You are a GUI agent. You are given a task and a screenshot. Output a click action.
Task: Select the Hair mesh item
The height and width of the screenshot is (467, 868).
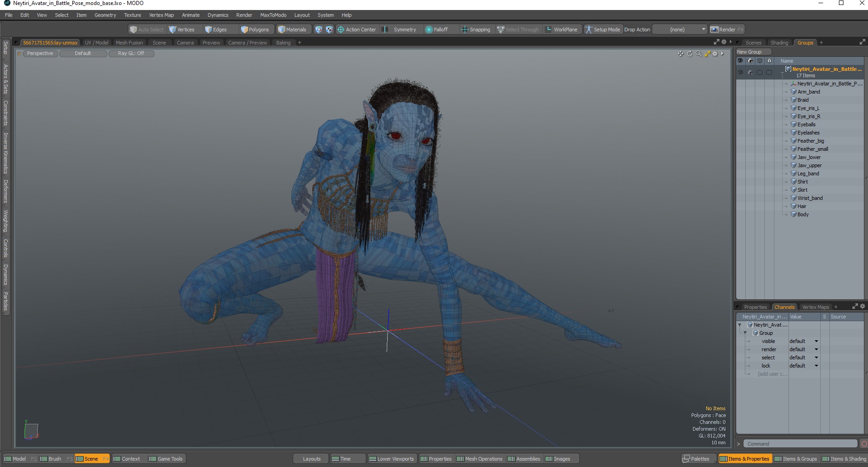coord(802,206)
